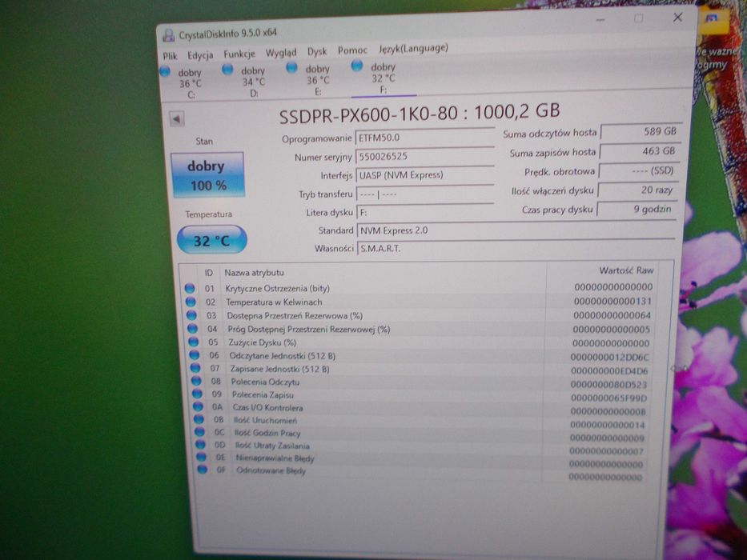
Task: Open the Funkcje menu
Action: point(239,54)
